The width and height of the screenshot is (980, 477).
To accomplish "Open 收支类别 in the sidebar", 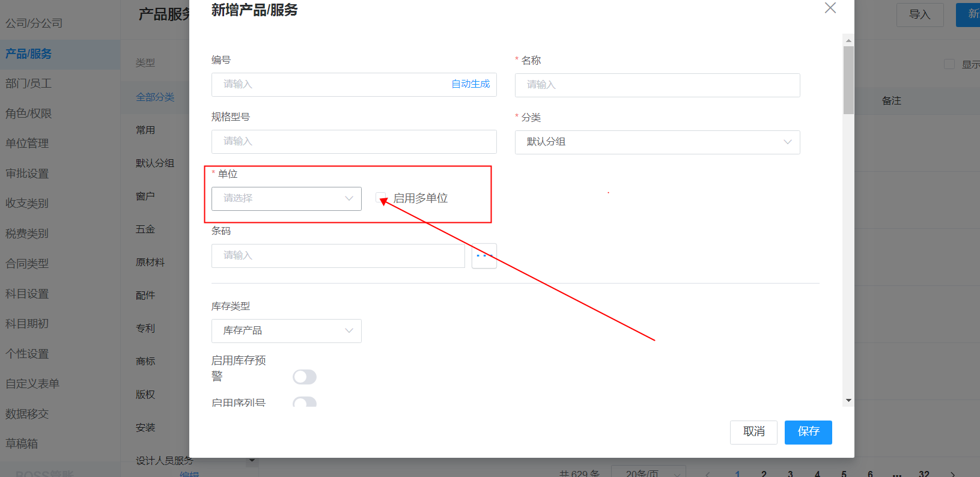I will 27,204.
